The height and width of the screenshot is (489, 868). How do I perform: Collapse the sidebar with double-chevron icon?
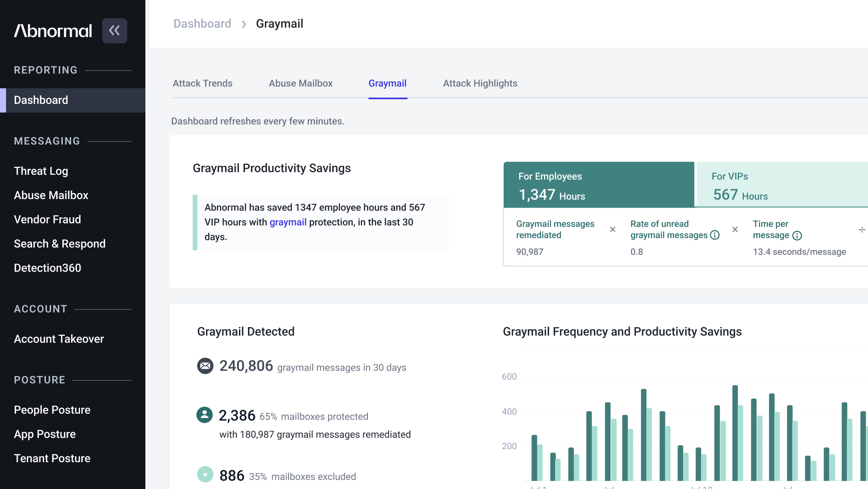click(x=115, y=31)
